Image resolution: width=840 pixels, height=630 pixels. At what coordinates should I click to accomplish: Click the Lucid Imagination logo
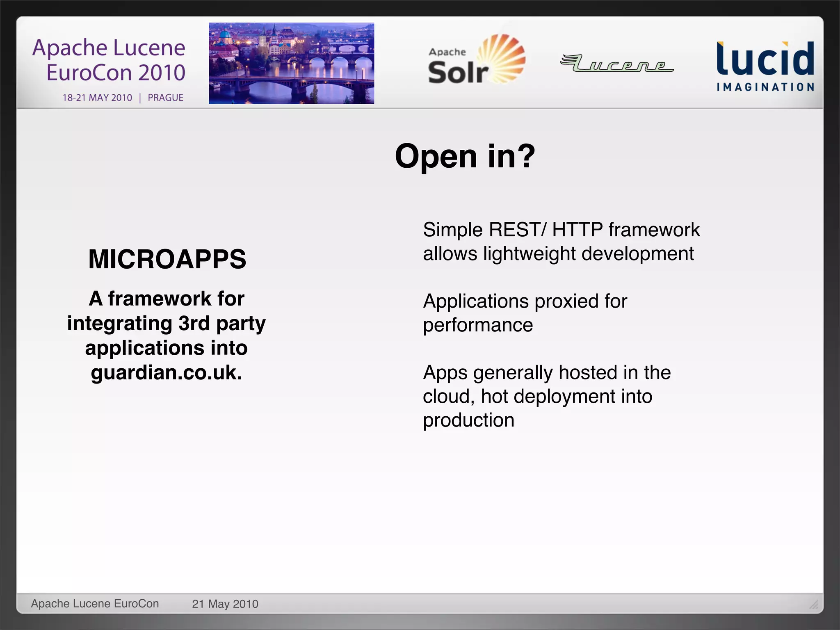click(765, 66)
